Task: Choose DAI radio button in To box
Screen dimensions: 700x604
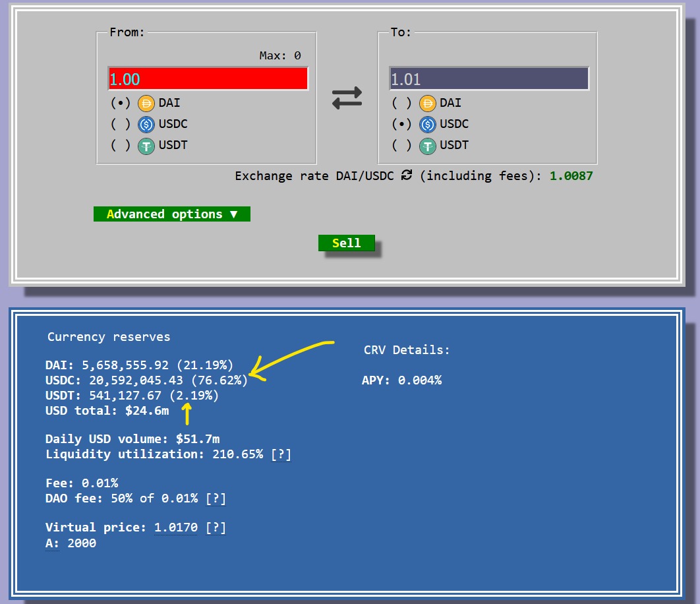Action: click(x=402, y=104)
